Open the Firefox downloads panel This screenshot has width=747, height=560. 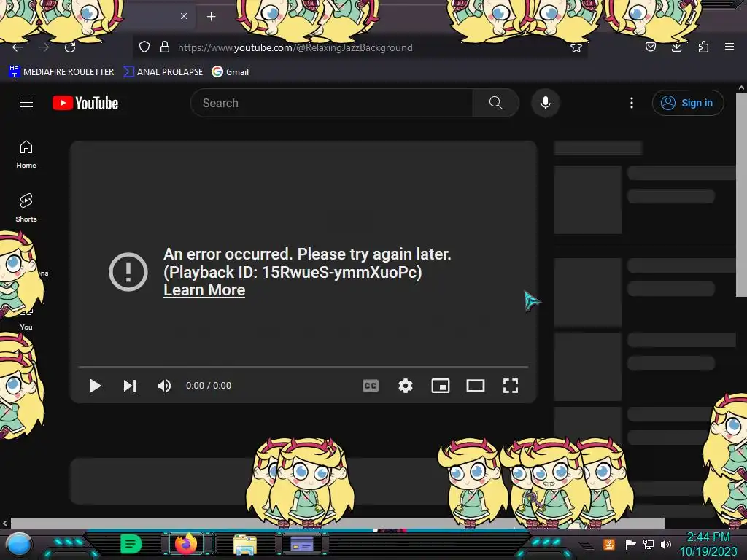click(676, 47)
